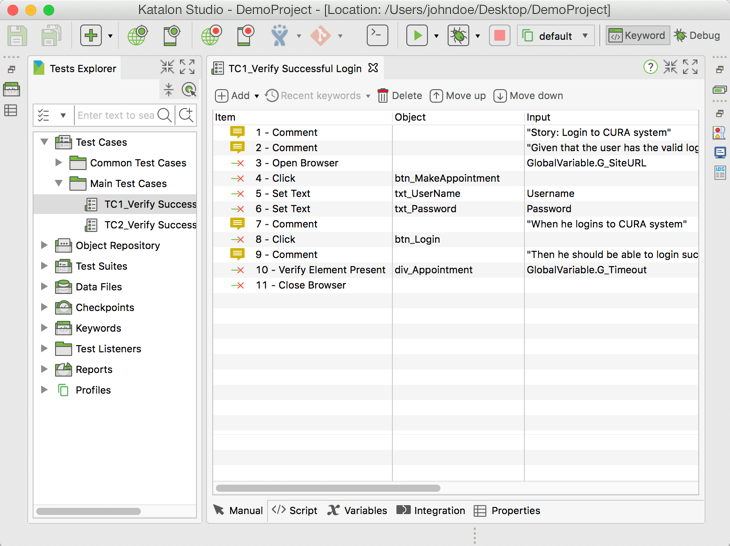Click the Save floppy disk icon
The height and width of the screenshot is (546, 730).
click(x=18, y=36)
